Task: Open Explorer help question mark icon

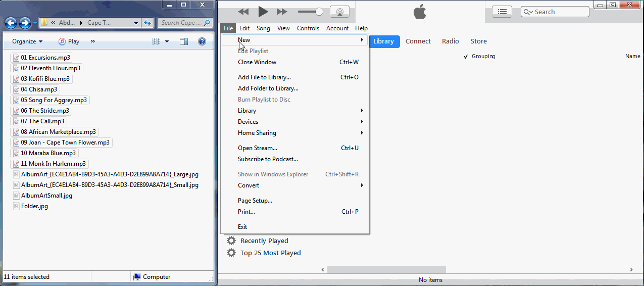Action: coord(202,41)
